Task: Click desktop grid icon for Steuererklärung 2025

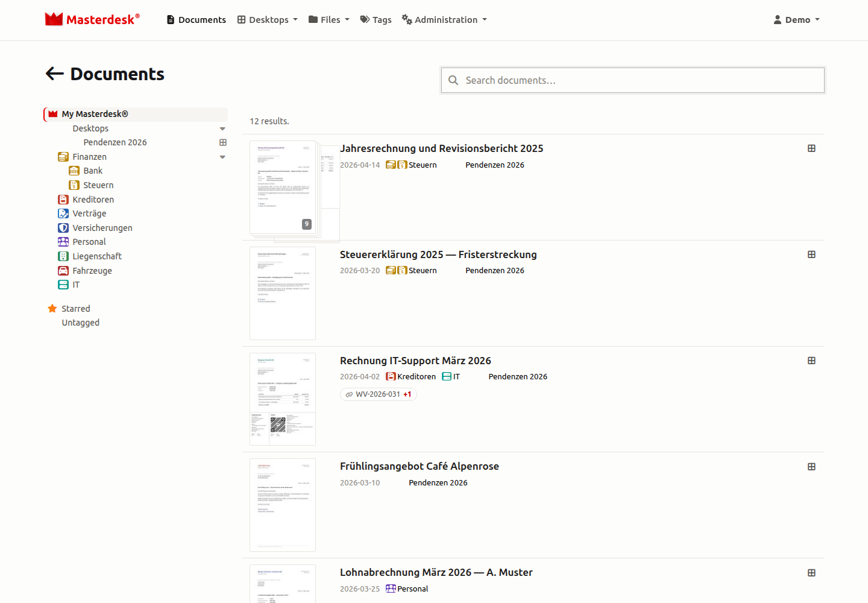Action: 812,254
